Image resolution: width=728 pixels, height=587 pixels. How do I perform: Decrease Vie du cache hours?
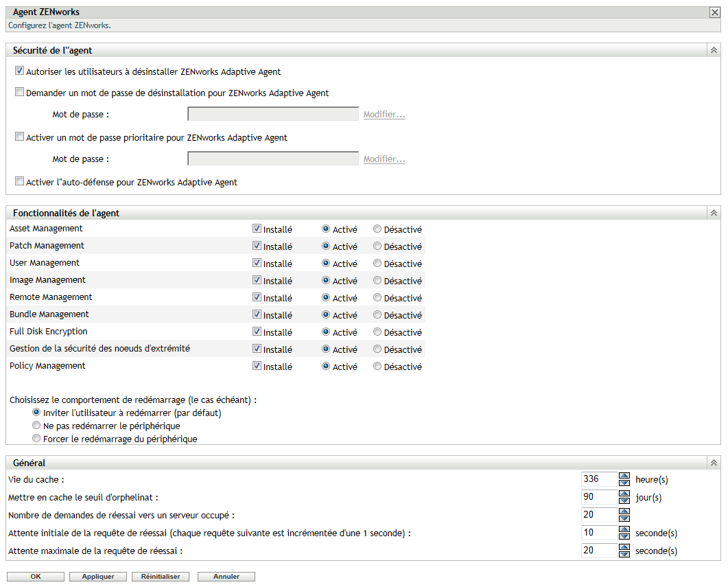click(624, 483)
